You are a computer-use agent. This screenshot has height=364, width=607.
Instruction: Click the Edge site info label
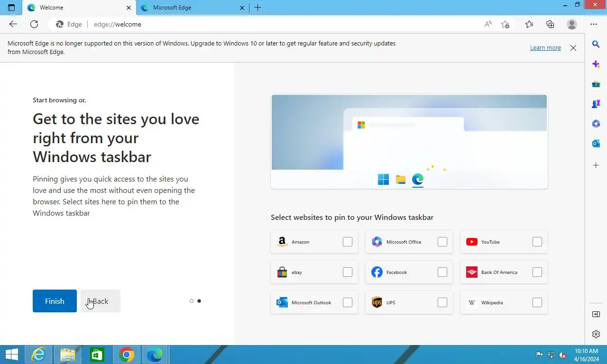[x=69, y=24]
